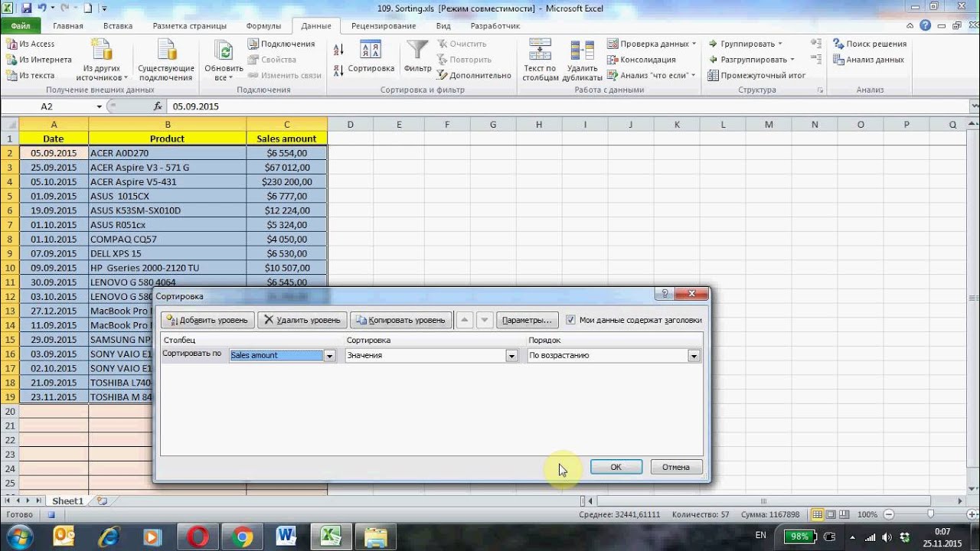The height and width of the screenshot is (551, 980).
Task: Click the zoom in plus button
Action: coord(971,514)
